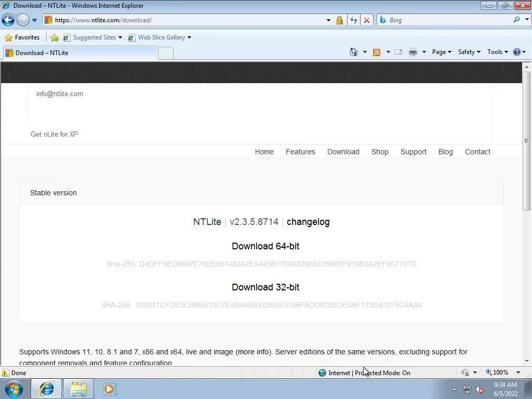Open the recent pages dropdown arrow
The image size is (532, 399).
click(x=34, y=20)
